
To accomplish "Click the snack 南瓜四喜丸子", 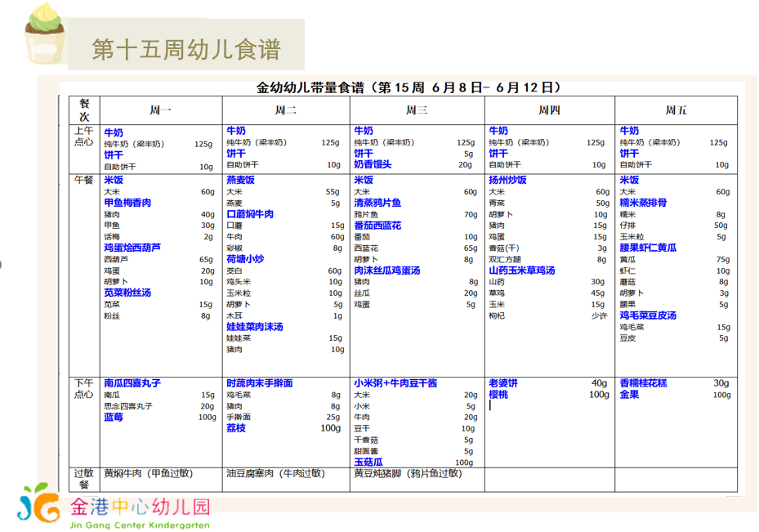I will (x=132, y=383).
